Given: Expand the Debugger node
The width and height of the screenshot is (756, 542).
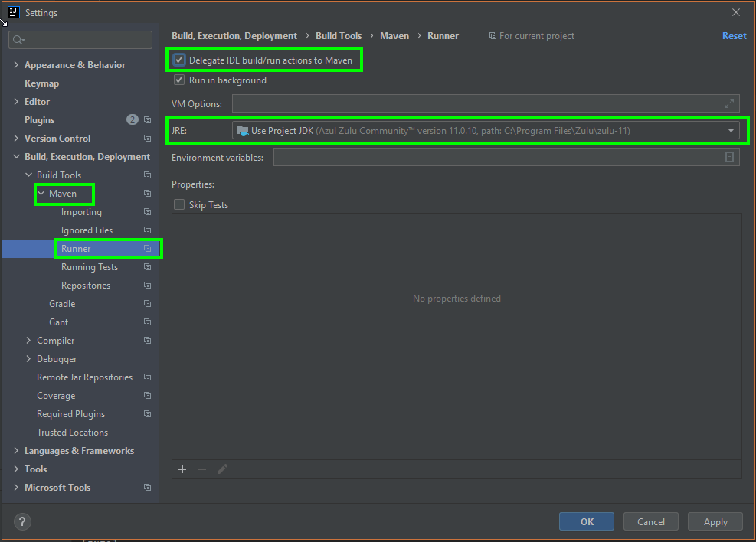Looking at the screenshot, I should [29, 358].
